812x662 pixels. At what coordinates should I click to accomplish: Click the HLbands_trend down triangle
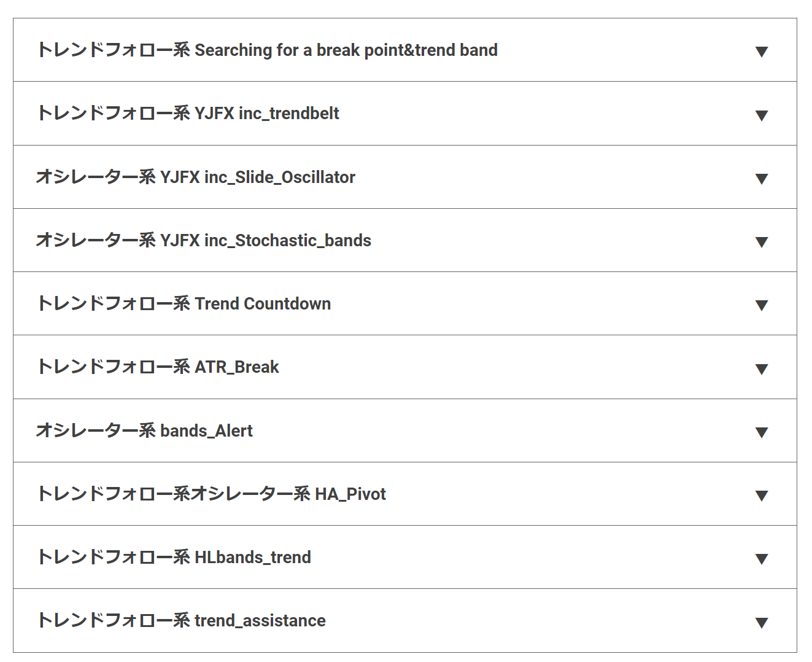[762, 559]
